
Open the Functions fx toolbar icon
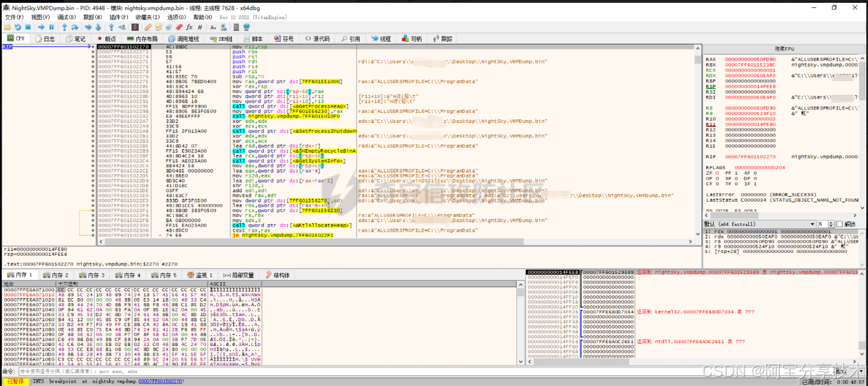click(x=189, y=27)
